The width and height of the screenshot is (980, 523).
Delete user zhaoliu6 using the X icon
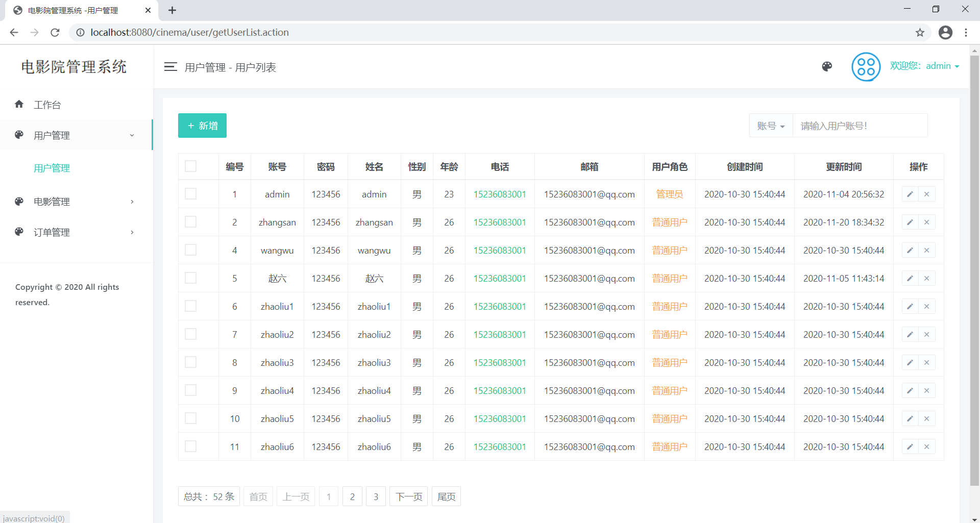pos(927,446)
